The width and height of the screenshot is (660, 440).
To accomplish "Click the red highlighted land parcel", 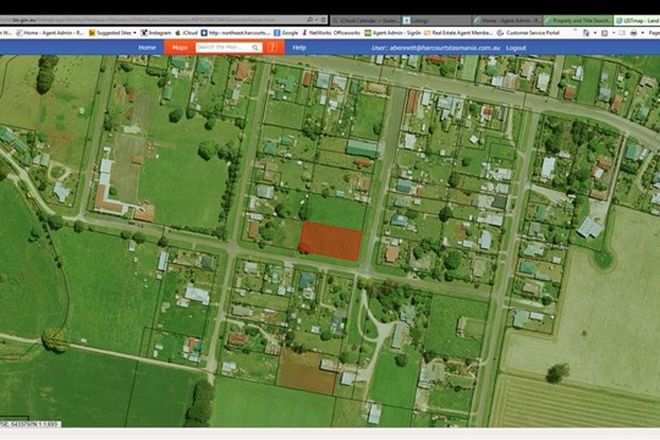I will [x=331, y=242].
